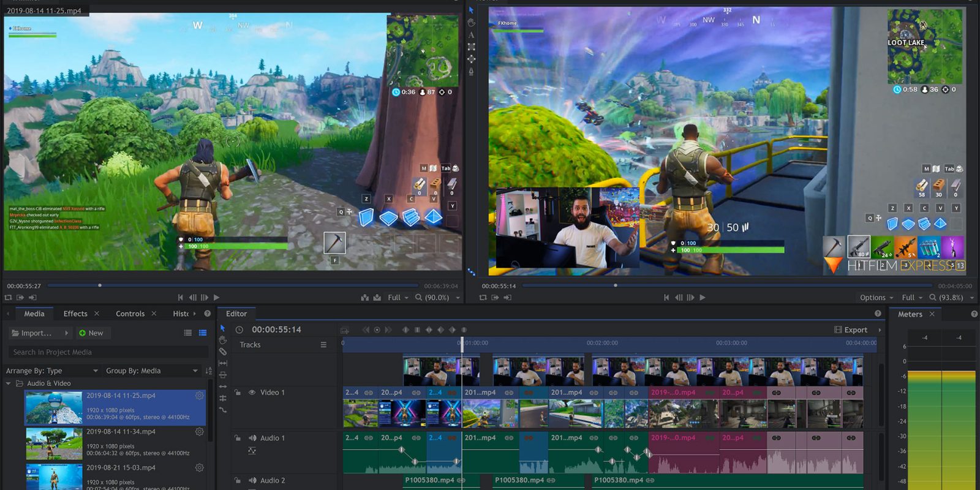
Task: Click the Media panel help icon
Action: 207,314
